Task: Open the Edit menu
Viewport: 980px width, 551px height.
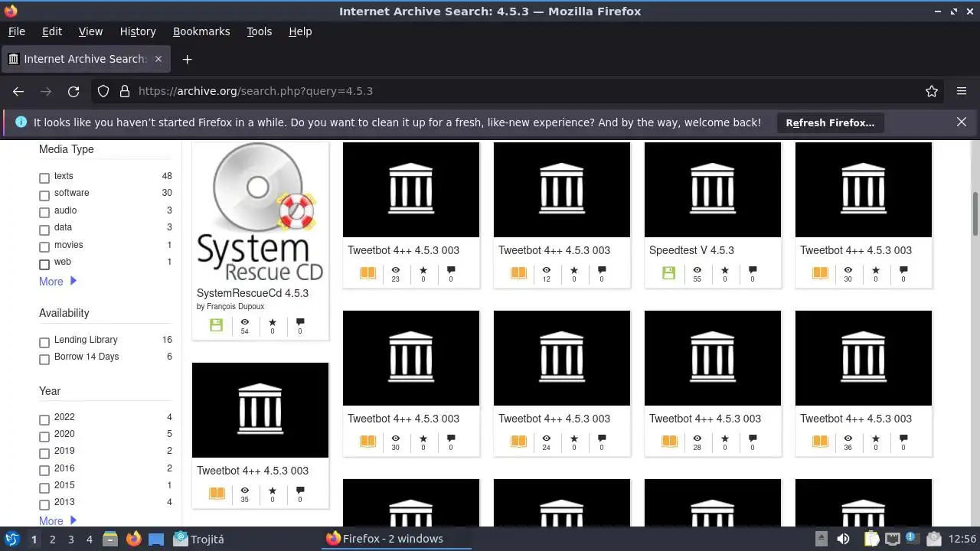Action: click(52, 31)
